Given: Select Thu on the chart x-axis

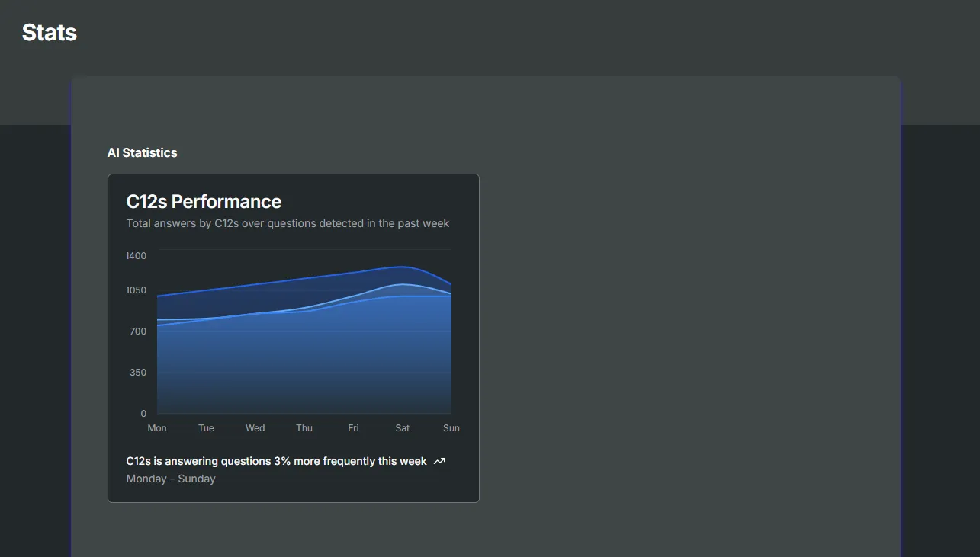Looking at the screenshot, I should coord(304,428).
